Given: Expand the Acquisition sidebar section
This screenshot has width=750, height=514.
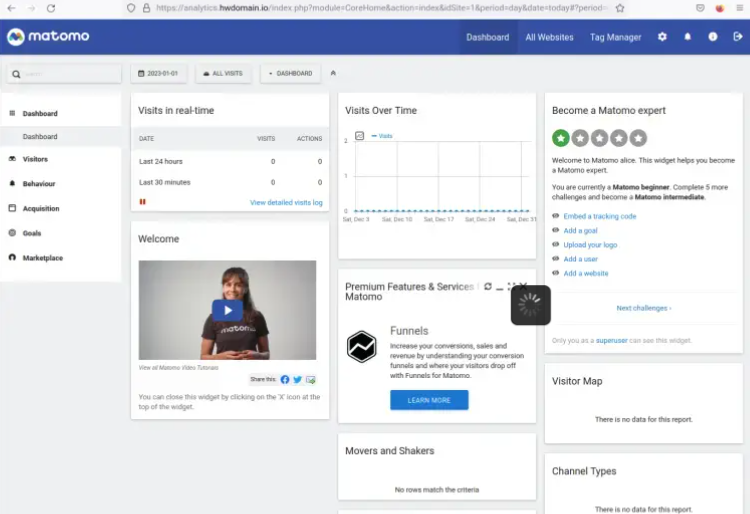Looking at the screenshot, I should (x=41, y=208).
